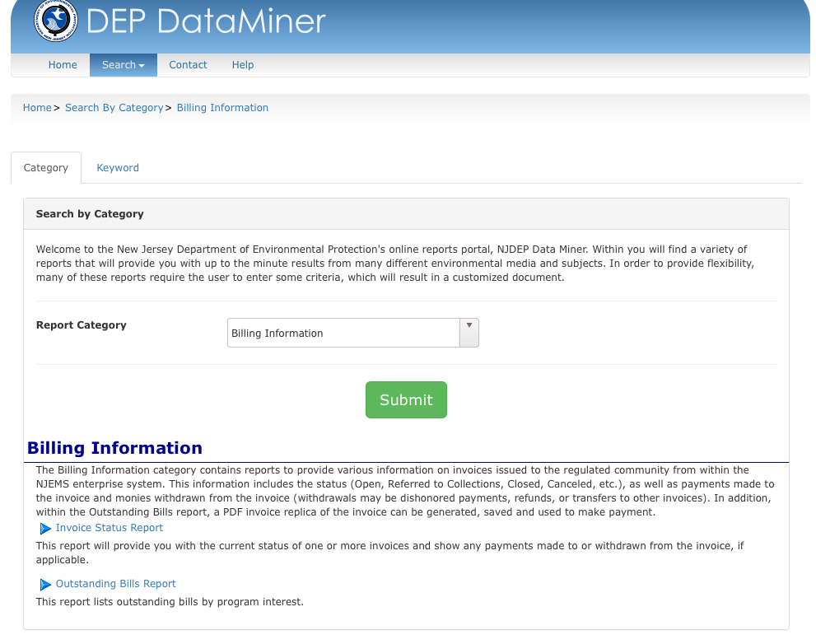
Task: Click the blue arrow beside Outstanding Bills Report
Action: coord(45,584)
